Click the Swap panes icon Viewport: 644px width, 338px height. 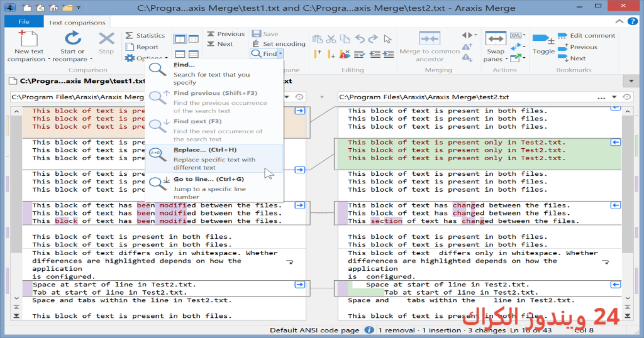pyautogui.click(x=496, y=38)
